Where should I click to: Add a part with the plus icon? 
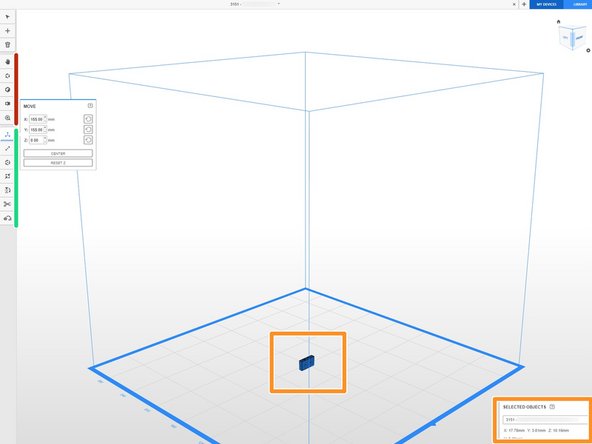point(8,31)
